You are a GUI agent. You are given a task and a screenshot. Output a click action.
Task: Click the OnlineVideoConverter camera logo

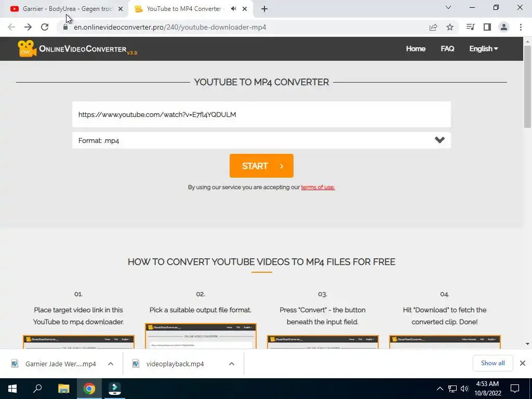click(27, 48)
